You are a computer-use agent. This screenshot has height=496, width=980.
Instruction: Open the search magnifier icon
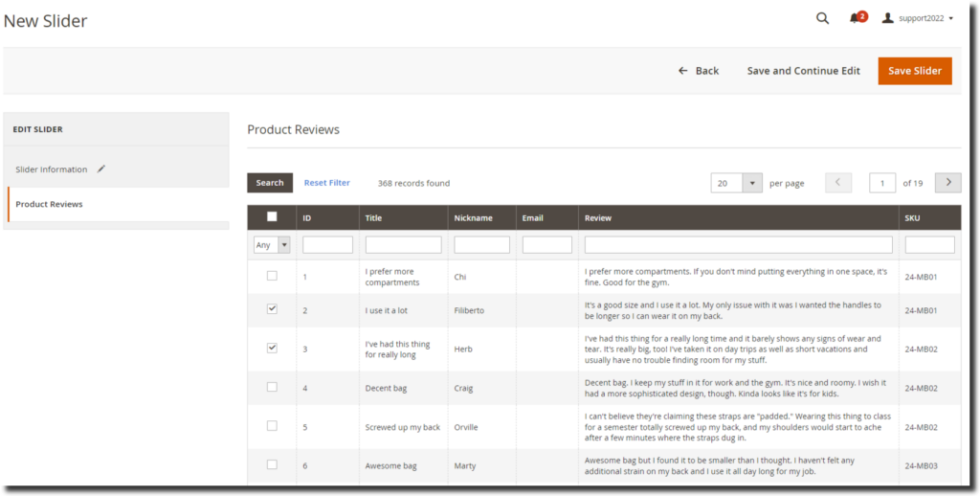click(822, 19)
